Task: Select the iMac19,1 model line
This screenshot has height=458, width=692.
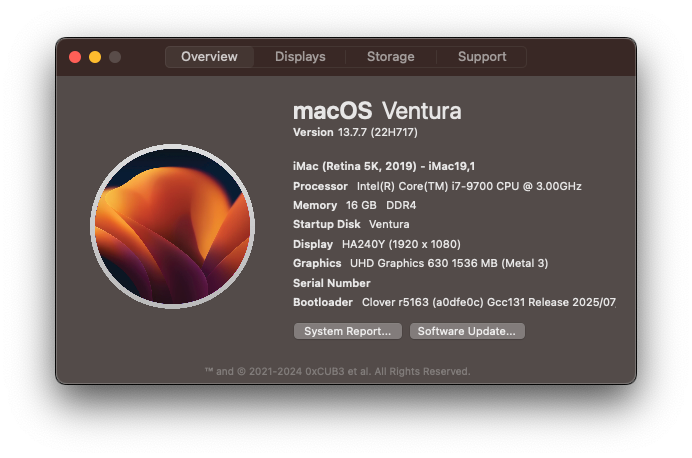Action: click(x=384, y=166)
